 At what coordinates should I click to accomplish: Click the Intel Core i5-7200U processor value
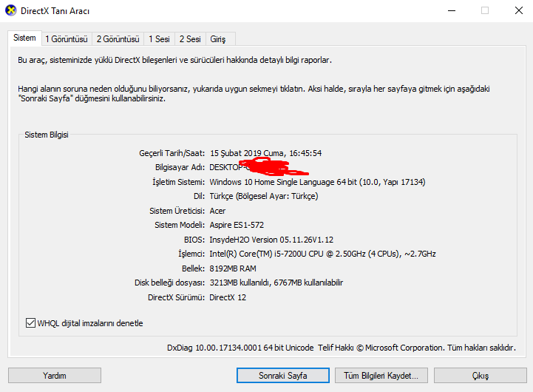(x=322, y=254)
